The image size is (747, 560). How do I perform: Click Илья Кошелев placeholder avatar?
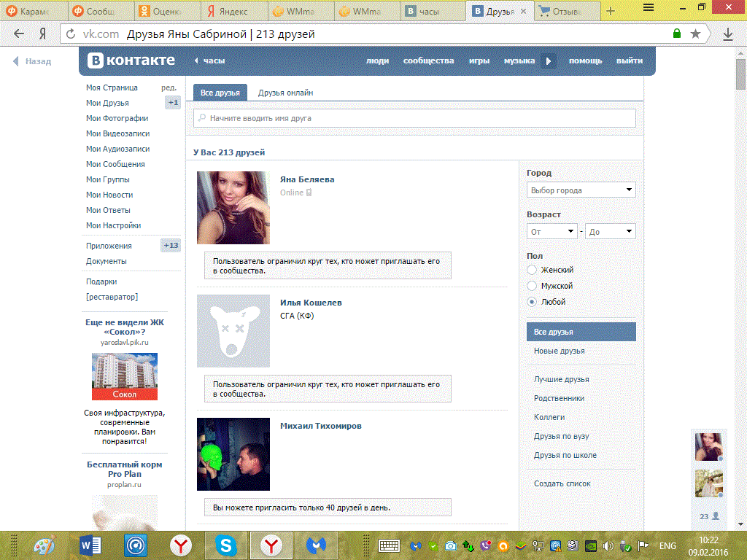pos(233,331)
